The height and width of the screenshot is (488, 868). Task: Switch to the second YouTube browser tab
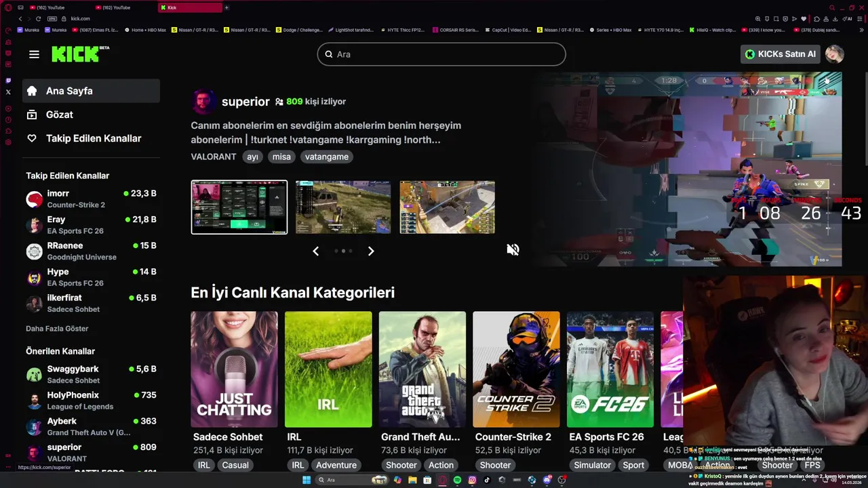pos(123,7)
